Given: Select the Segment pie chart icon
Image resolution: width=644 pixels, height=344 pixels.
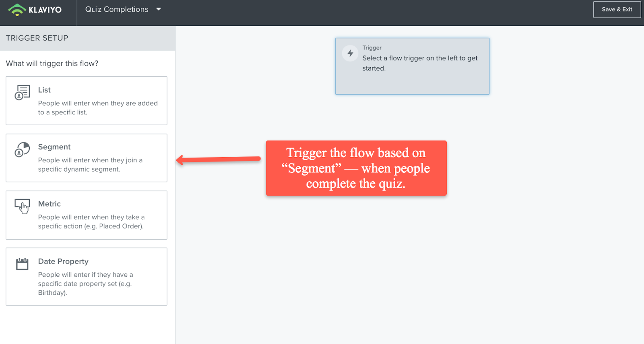Looking at the screenshot, I should pyautogui.click(x=22, y=149).
